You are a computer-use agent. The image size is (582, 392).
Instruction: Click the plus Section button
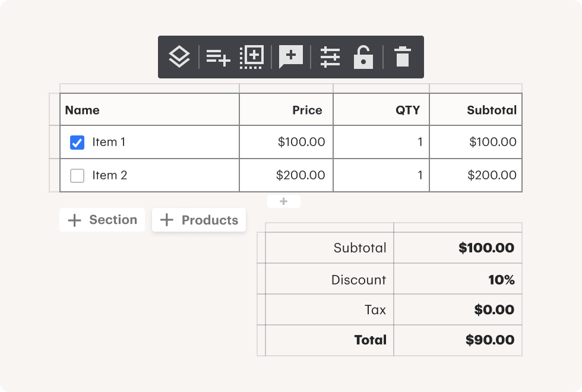102,220
